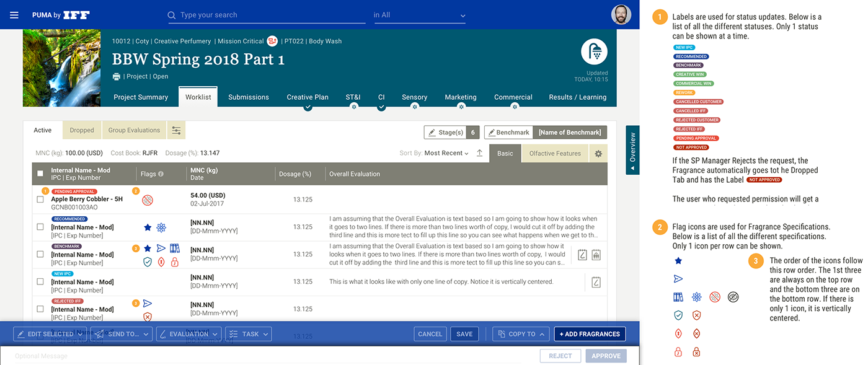Open the filter sliders icon beside Group Evaluations
This screenshot has width=868, height=365.
pos(177,130)
